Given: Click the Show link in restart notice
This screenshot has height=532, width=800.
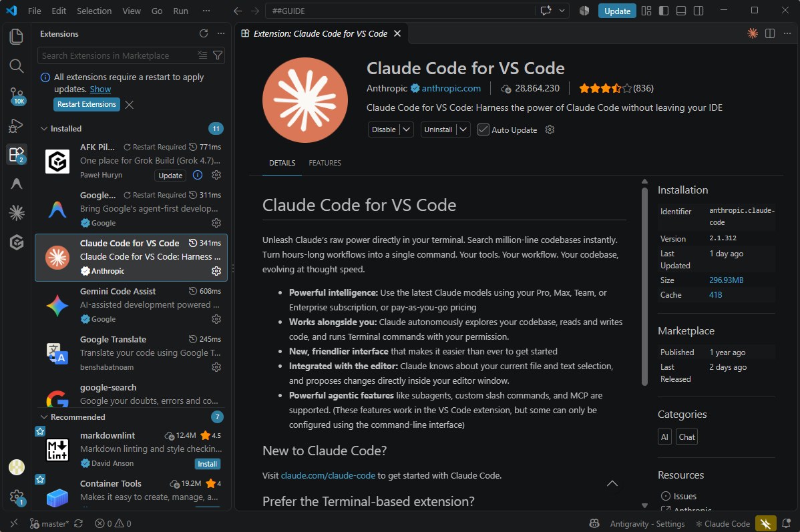Looking at the screenshot, I should [100, 89].
